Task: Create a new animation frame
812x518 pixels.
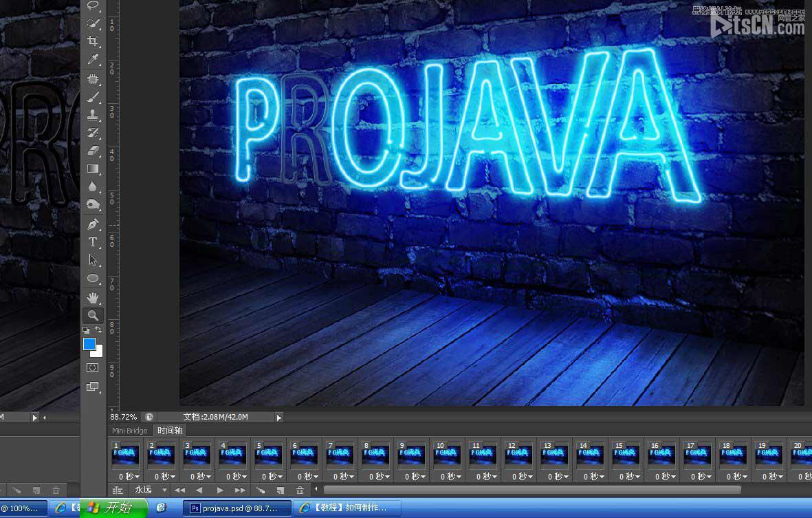Action: tap(280, 490)
